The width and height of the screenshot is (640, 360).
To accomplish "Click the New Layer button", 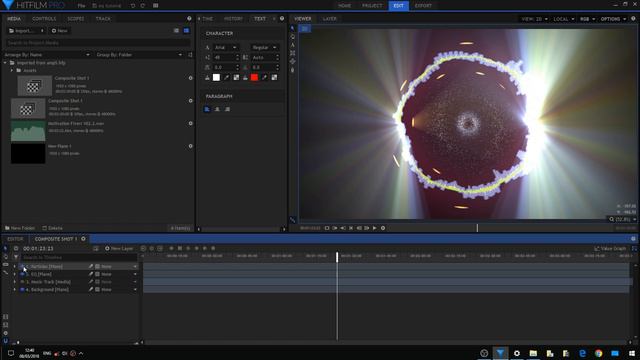I will [119, 248].
